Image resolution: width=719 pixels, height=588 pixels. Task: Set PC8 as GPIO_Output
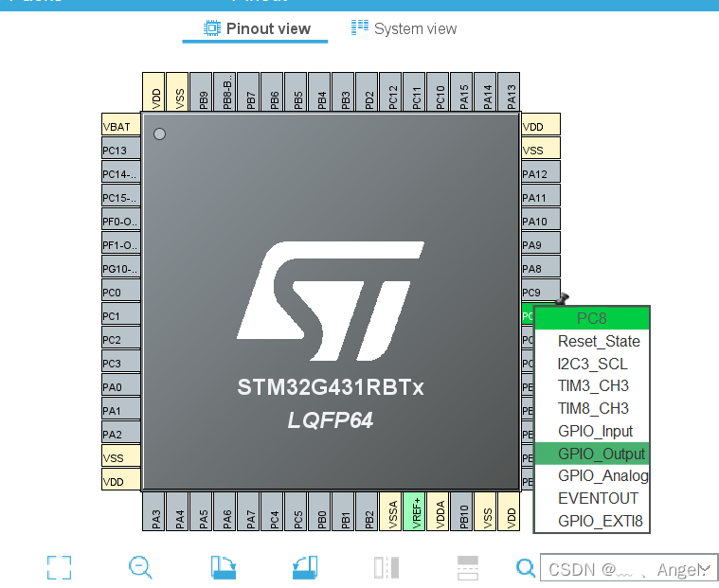click(x=592, y=454)
